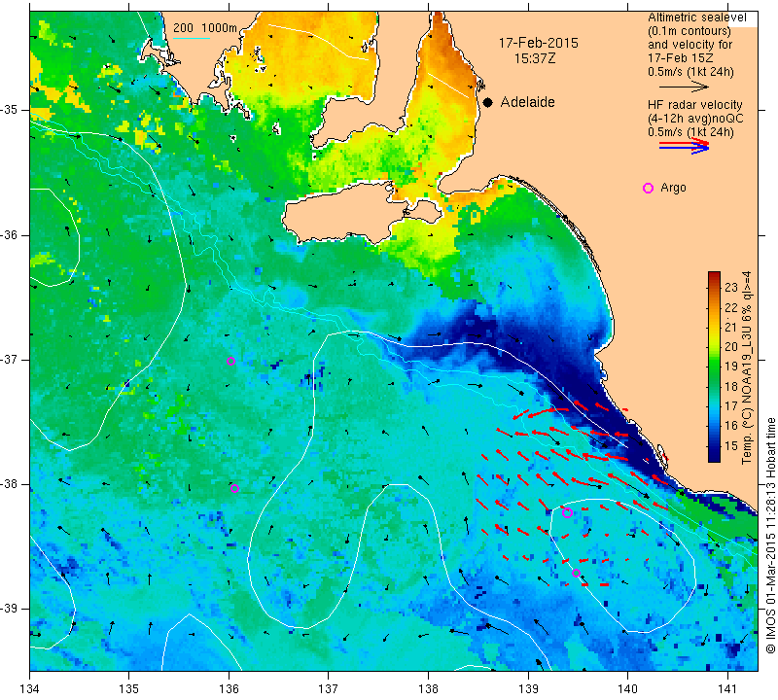
Task: Click the (4-12h avg)noQC legend line
Action: (695, 119)
